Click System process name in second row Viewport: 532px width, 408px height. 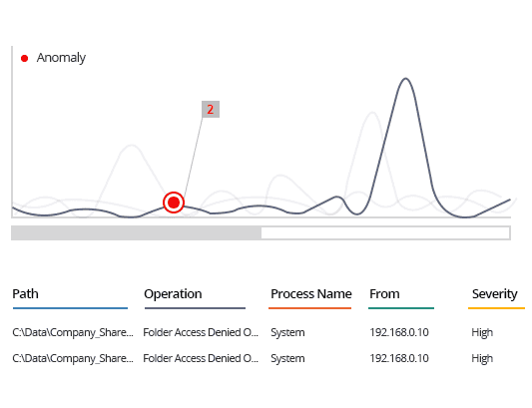click(x=287, y=358)
